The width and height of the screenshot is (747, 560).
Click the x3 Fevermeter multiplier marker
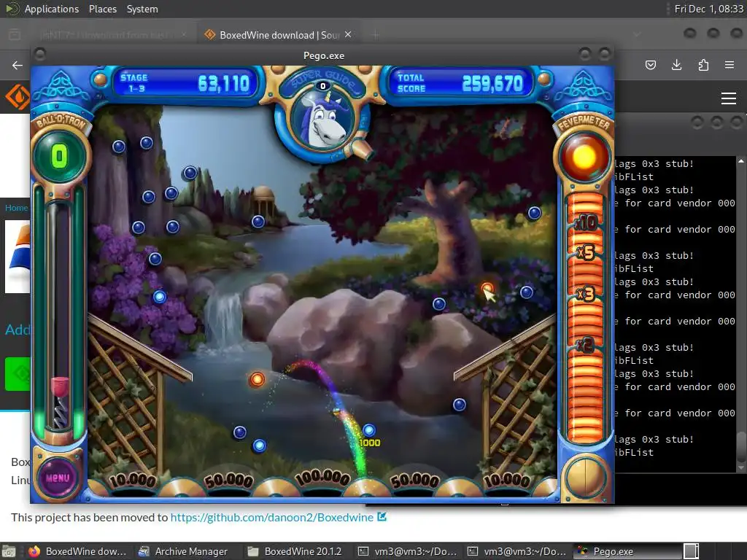pos(586,294)
